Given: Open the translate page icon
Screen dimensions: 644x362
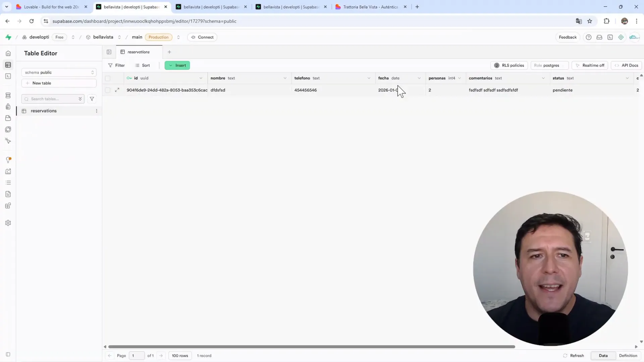Looking at the screenshot, I should point(579,21).
